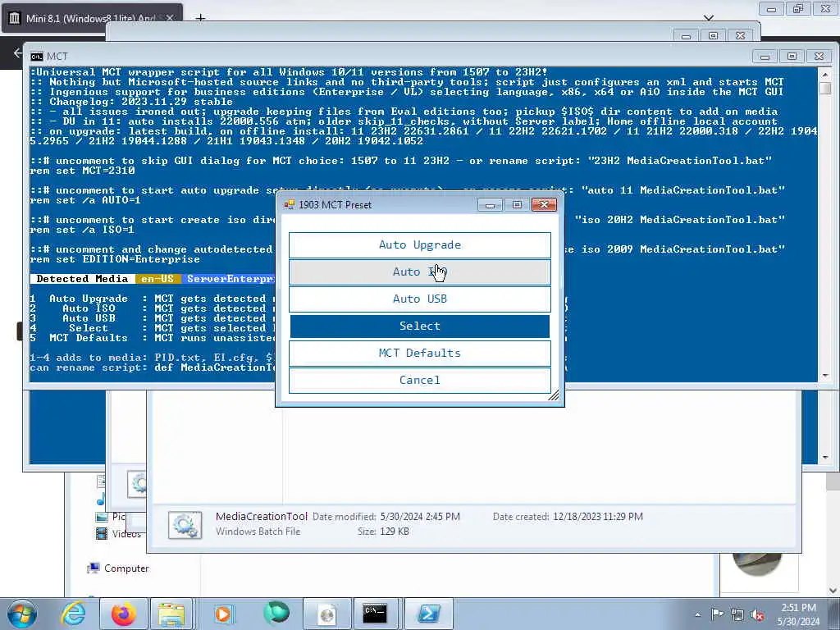Image resolution: width=840 pixels, height=630 pixels.
Task: Click the bank icon on browser tab
Action: (x=15, y=18)
